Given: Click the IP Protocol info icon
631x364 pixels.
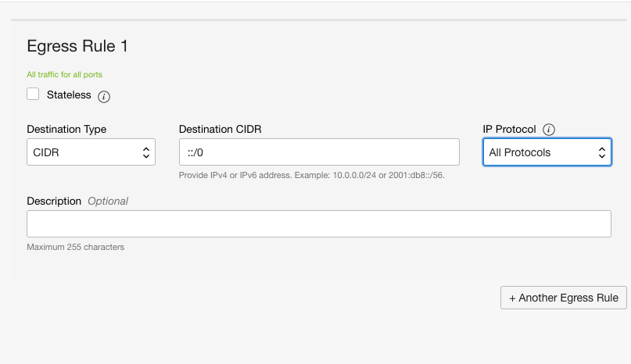Looking at the screenshot, I should 549,130.
